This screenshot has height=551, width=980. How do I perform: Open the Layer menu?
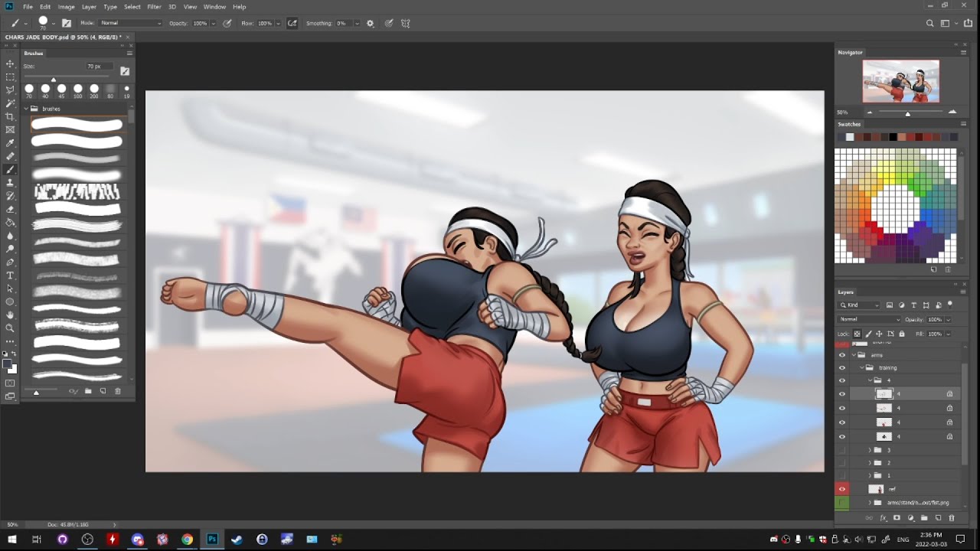(x=89, y=7)
